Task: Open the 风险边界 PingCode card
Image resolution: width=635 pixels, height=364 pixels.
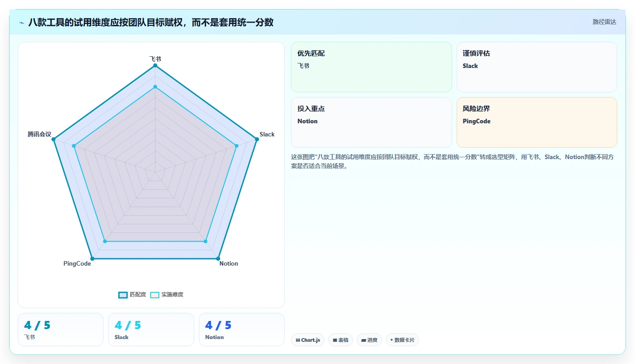Action: 537,122
